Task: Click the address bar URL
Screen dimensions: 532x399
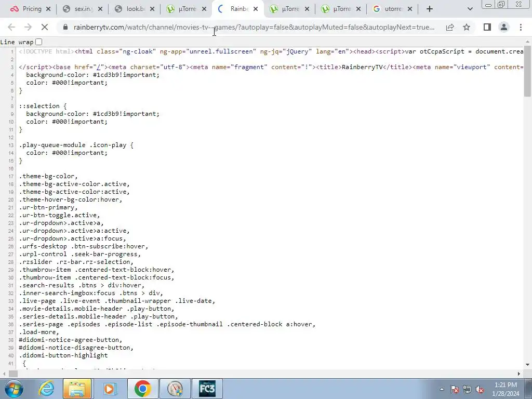Action: point(254,27)
